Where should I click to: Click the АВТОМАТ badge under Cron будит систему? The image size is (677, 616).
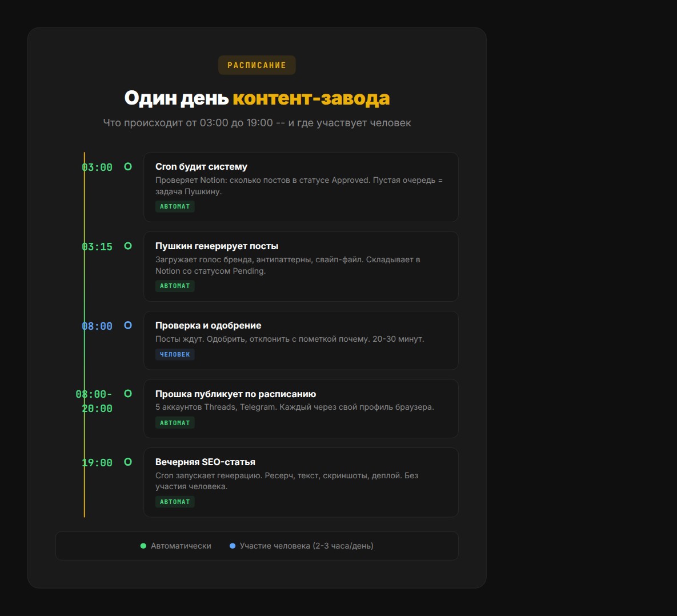point(175,206)
